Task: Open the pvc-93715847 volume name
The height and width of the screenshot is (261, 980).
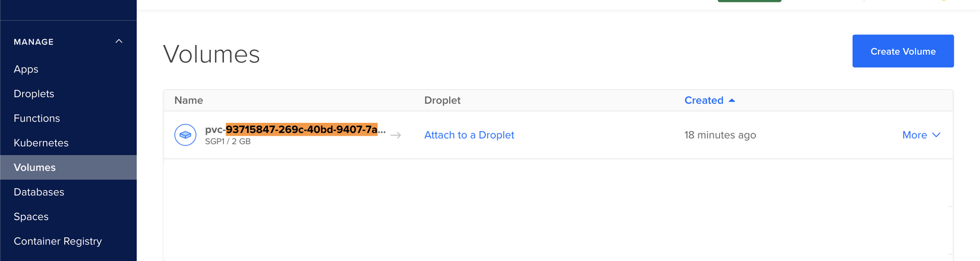Action: [295, 130]
